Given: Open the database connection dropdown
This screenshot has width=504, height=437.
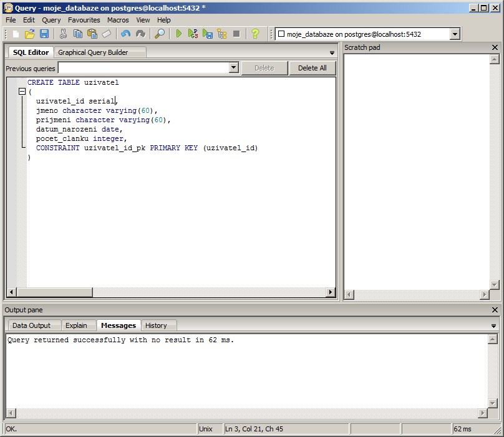Looking at the screenshot, I should coord(455,34).
